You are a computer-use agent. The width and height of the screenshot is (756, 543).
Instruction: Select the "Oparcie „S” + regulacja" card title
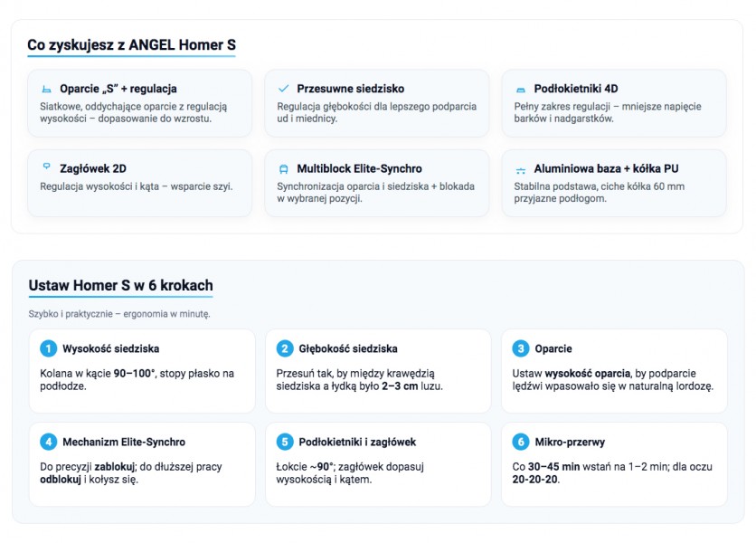point(118,89)
